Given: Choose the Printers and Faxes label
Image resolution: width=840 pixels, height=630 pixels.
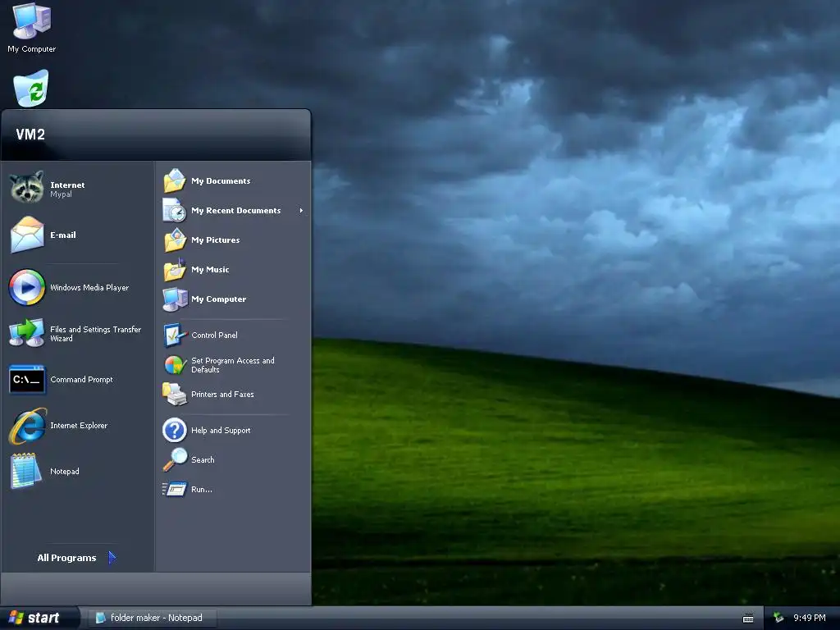Looking at the screenshot, I should [x=222, y=395].
